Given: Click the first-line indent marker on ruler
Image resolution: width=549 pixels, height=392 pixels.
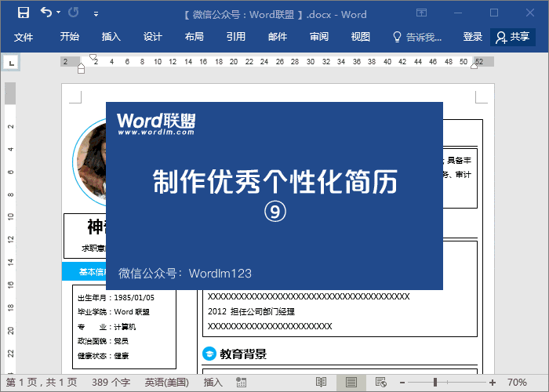Looking at the screenshot, I should click(x=93, y=56).
